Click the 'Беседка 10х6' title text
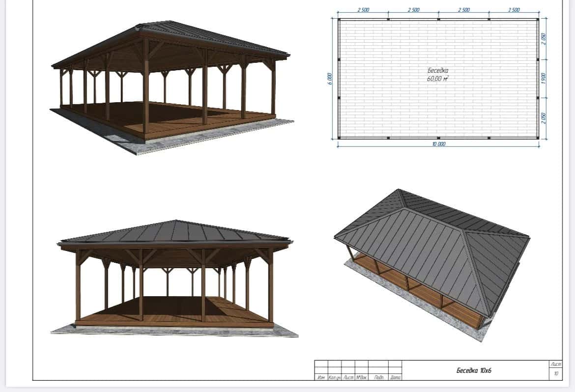The height and width of the screenshot is (392, 575). [473, 370]
